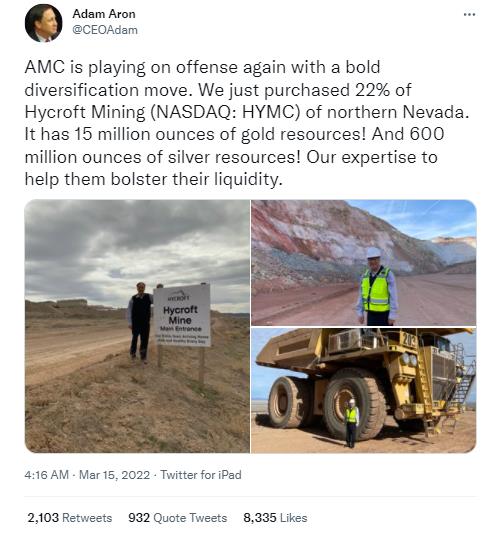This screenshot has height=533, width=499.
Task: Click the Hycroft Mine Main Entrance sign
Action: 182,315
